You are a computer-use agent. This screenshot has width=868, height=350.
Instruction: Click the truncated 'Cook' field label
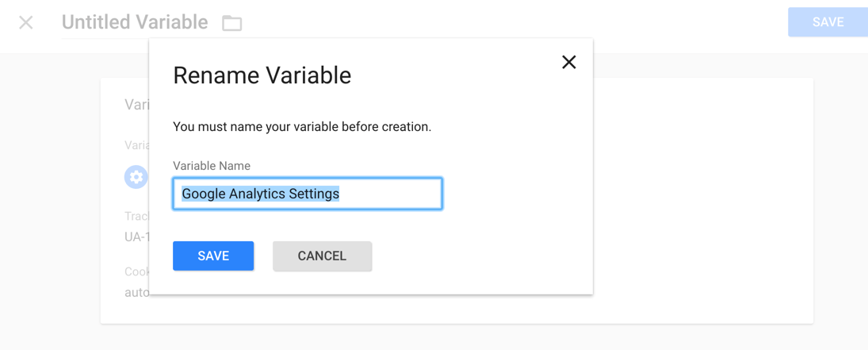136,271
